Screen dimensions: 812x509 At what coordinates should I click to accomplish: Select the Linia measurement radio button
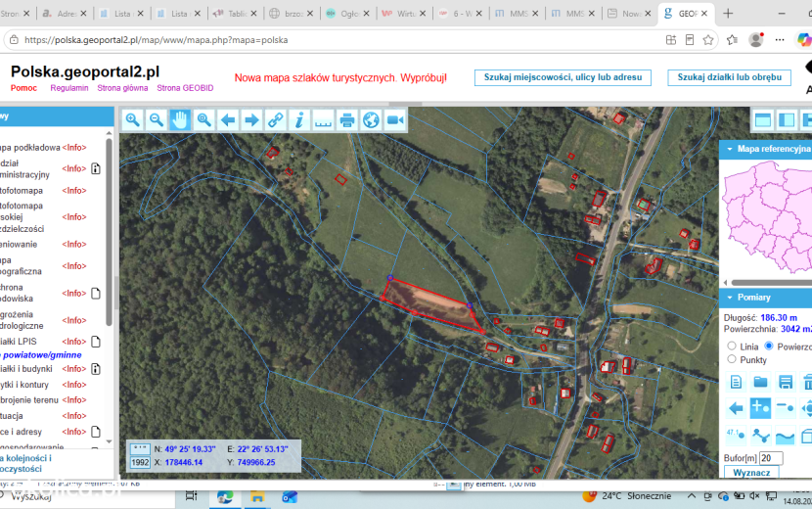[732, 346]
